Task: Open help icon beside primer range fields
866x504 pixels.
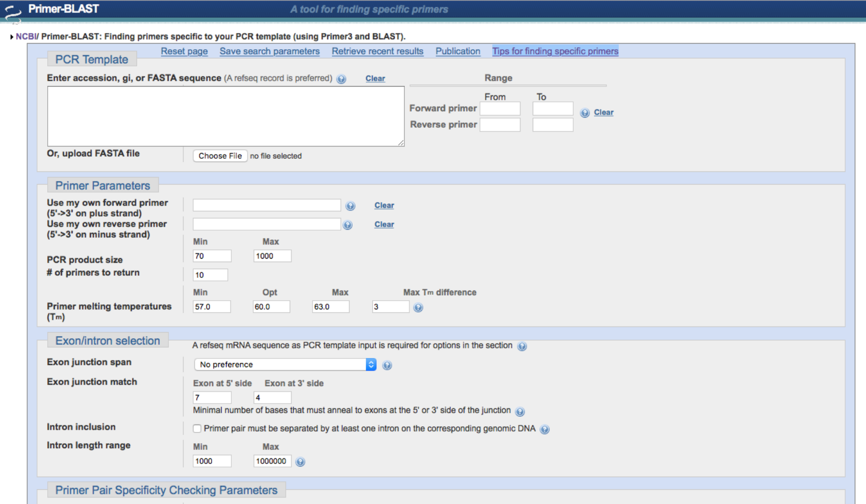Action: point(585,113)
